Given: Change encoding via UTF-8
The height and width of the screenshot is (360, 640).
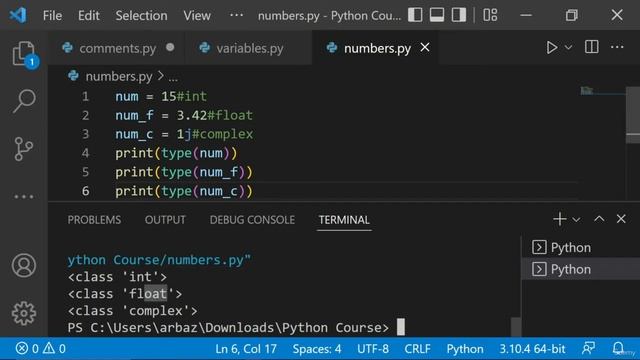Looking at the screenshot, I should pos(373,349).
